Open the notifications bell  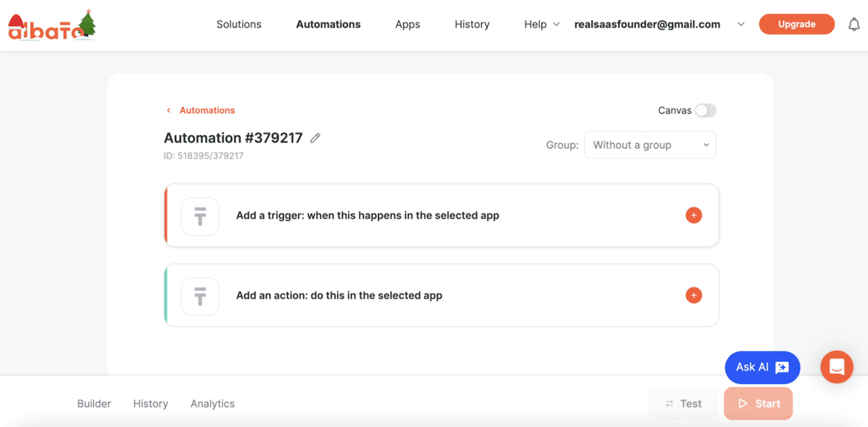point(854,24)
